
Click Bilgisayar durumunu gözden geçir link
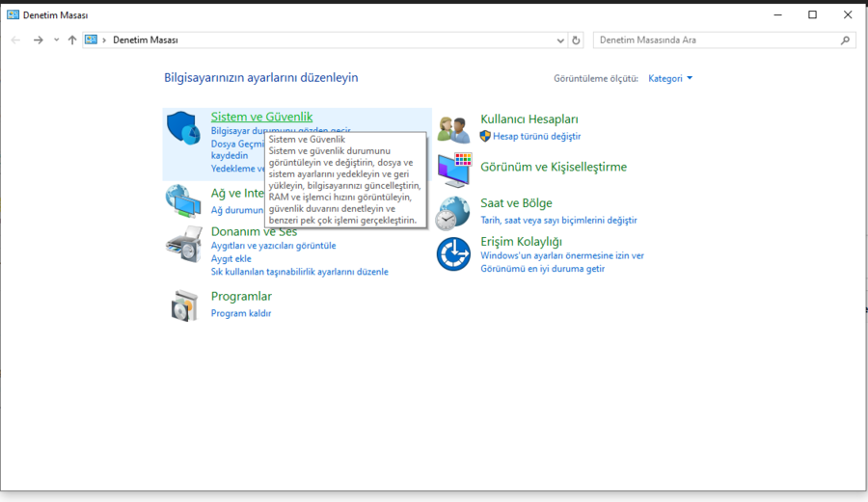[281, 130]
